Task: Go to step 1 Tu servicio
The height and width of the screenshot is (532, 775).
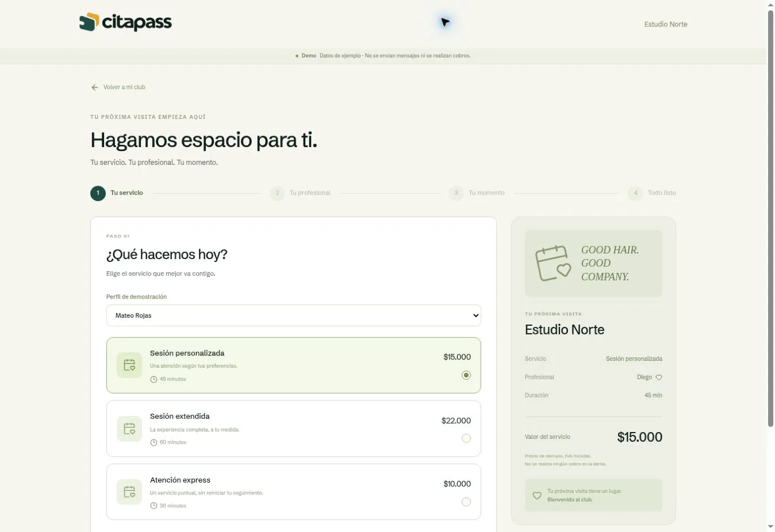Action: point(117,193)
